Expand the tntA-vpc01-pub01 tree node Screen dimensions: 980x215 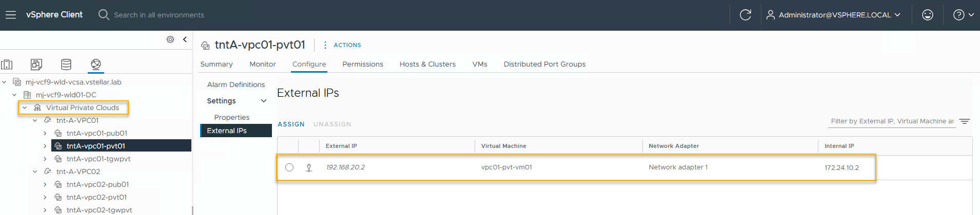click(45, 133)
